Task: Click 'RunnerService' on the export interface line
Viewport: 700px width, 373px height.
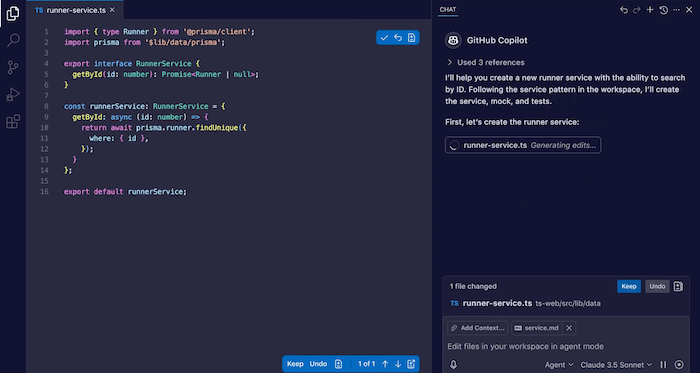Action: pos(164,64)
